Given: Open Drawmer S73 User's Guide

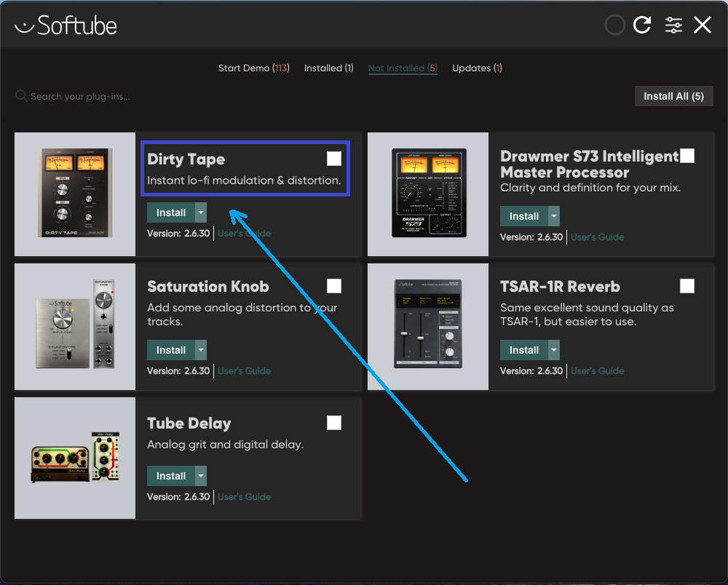Looking at the screenshot, I should pyautogui.click(x=597, y=237).
